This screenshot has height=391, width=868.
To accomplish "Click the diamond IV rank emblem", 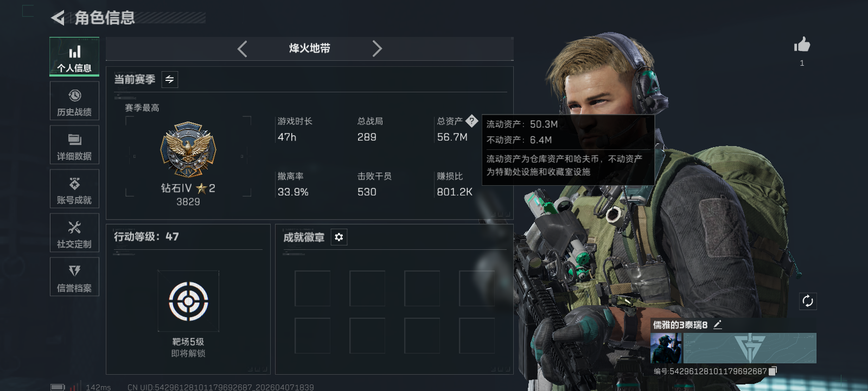I will click(x=188, y=149).
